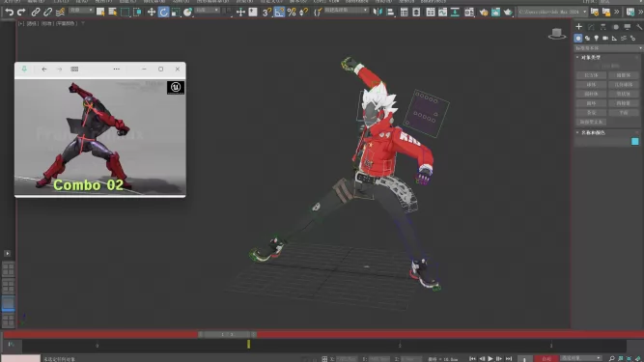Switch to the Hierarchy command panel tab
Screen dimensions: 644x362
602,27
